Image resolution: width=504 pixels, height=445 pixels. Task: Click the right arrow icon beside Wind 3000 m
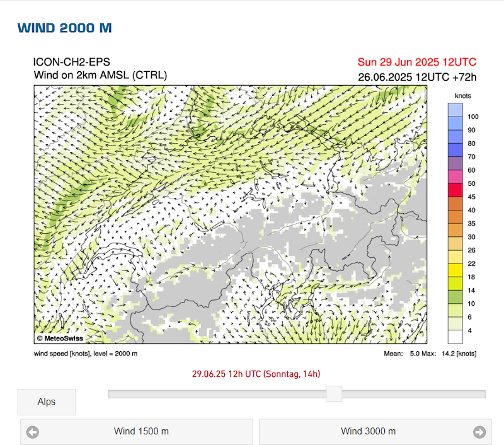pos(479,432)
